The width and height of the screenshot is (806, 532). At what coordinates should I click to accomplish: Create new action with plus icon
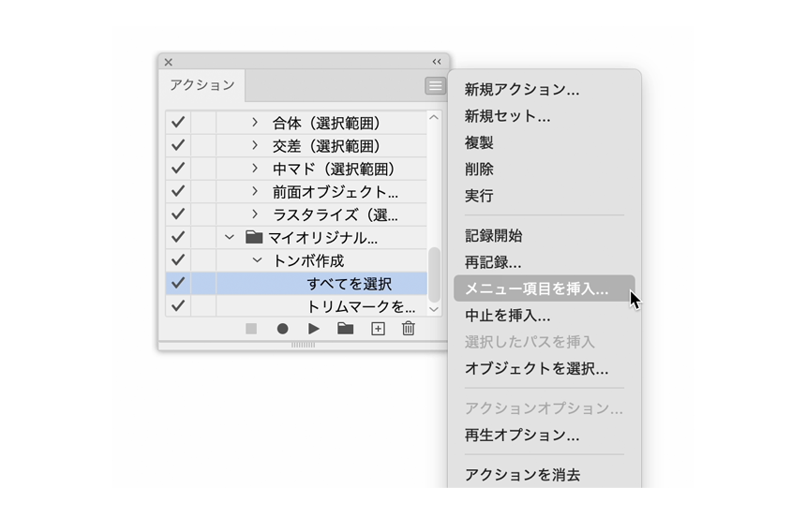point(378,329)
